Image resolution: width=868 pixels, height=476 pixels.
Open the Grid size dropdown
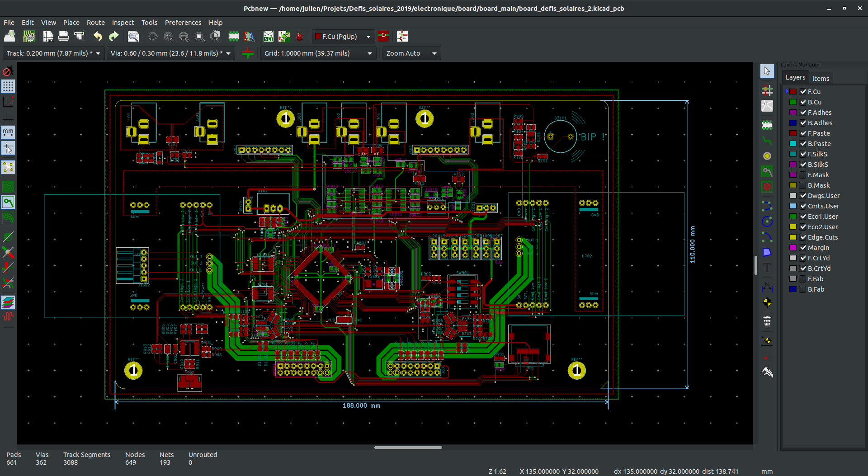tap(318, 53)
